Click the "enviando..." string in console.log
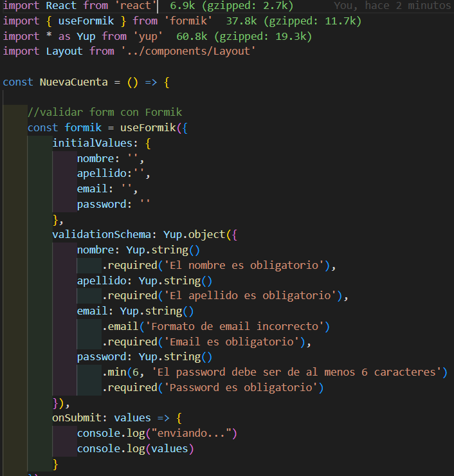The height and width of the screenshot is (476, 454). [x=192, y=433]
